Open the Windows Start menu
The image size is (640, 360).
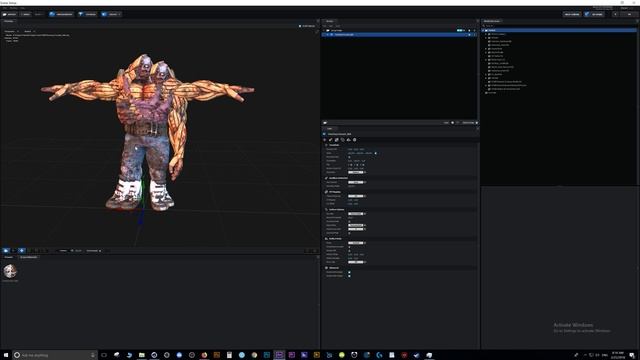coord(6,355)
